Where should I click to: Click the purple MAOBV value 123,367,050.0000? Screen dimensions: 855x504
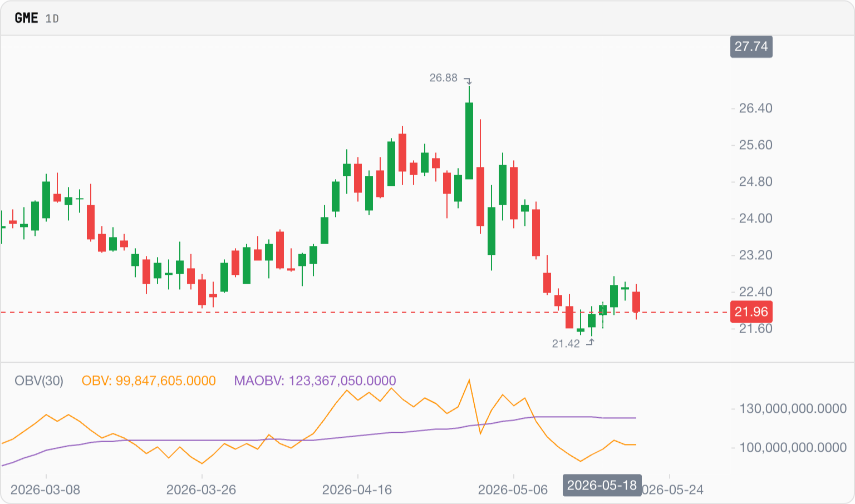(x=315, y=381)
